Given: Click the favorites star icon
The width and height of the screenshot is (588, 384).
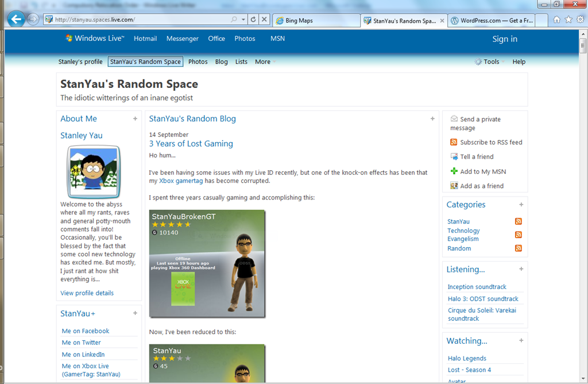Looking at the screenshot, I should (568, 20).
